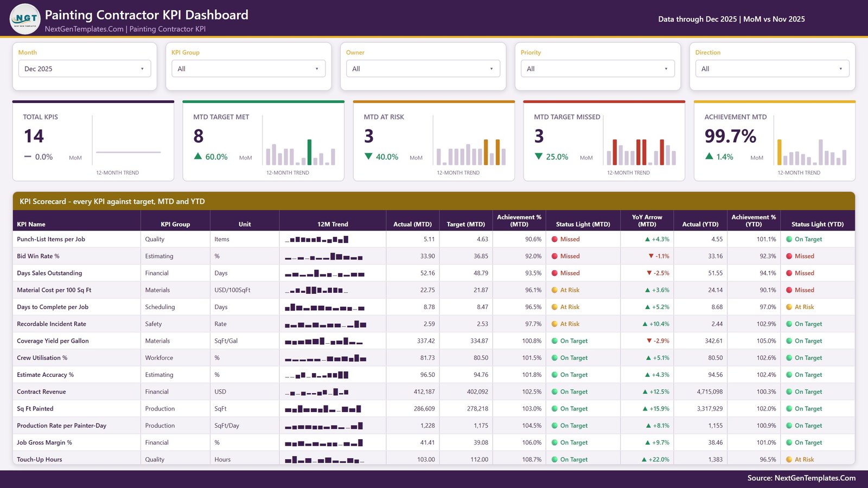Image resolution: width=868 pixels, height=488 pixels.
Task: Click the sparkline for Job Gross Margin % row
Action: 324,442
